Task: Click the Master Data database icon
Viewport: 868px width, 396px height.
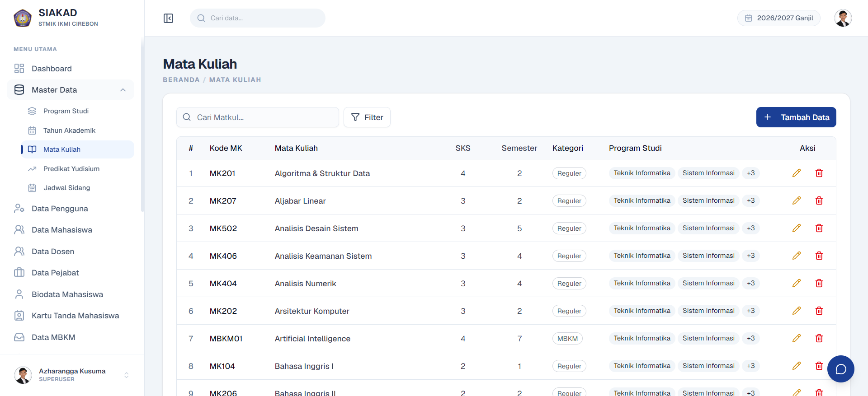Action: pos(19,90)
